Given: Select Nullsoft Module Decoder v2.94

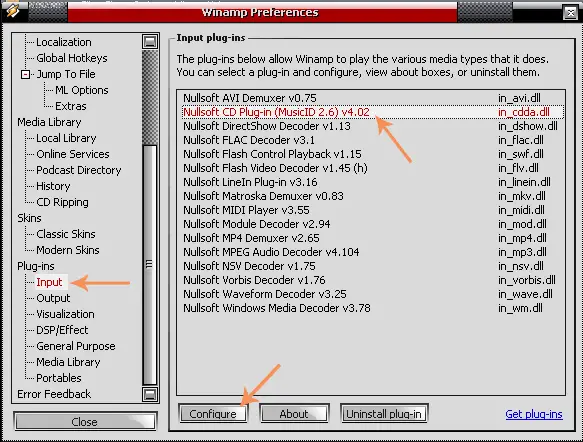Looking at the screenshot, I should coord(373,225).
